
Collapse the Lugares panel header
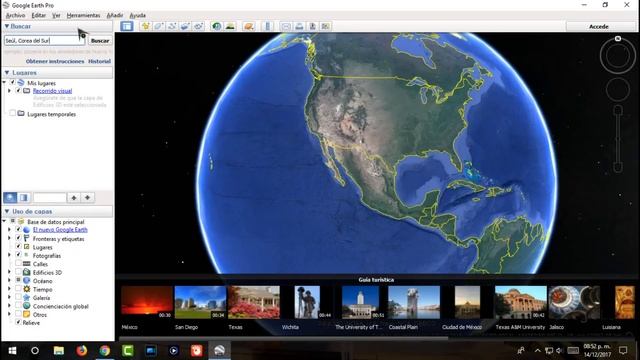[7, 72]
